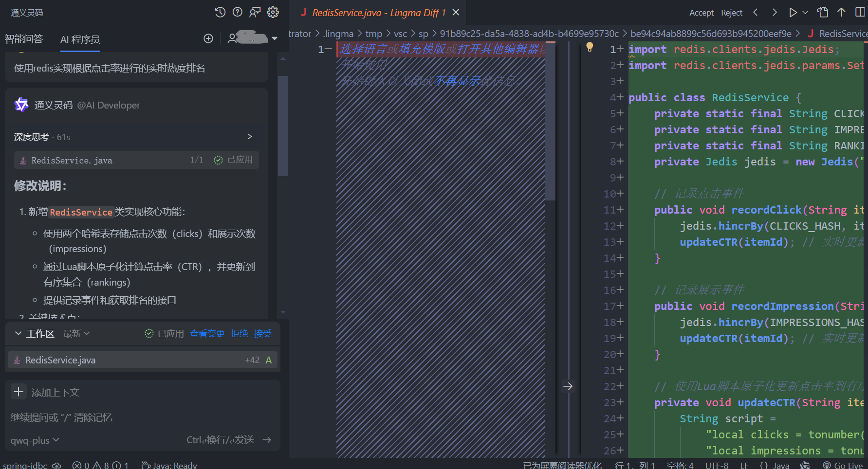Switch to AI 程序员 tab
This screenshot has width=868, height=469.
click(x=80, y=39)
